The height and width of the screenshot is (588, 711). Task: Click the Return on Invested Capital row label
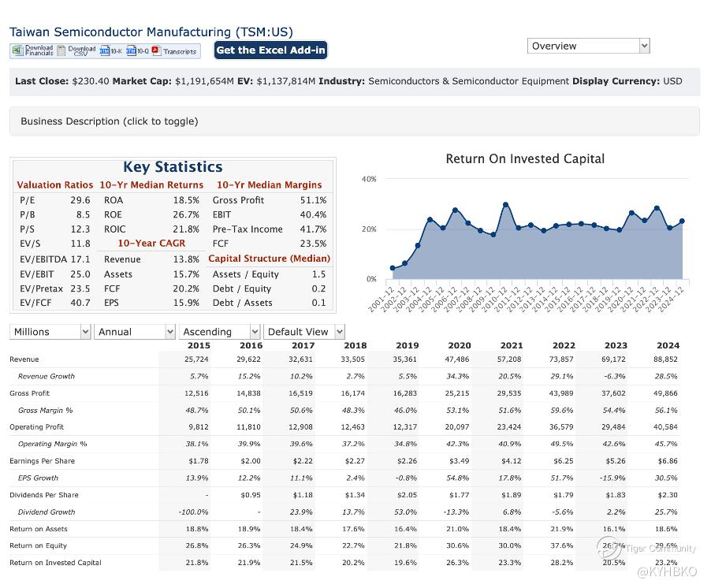pos(55,563)
